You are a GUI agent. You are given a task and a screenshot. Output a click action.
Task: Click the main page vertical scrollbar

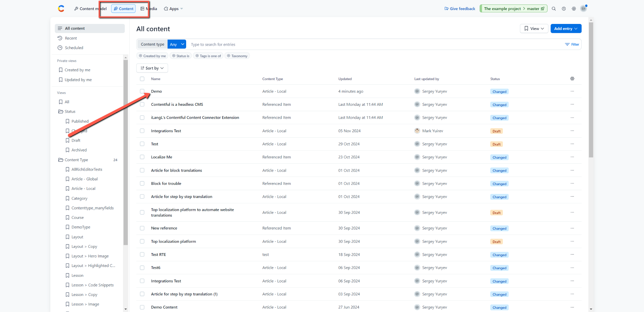click(591, 90)
